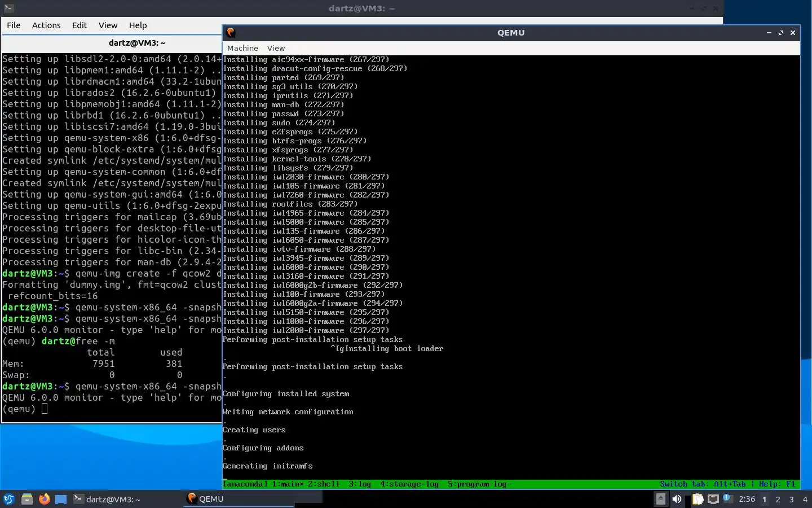
Task: Open the View menu in QEMU window
Action: 276,48
